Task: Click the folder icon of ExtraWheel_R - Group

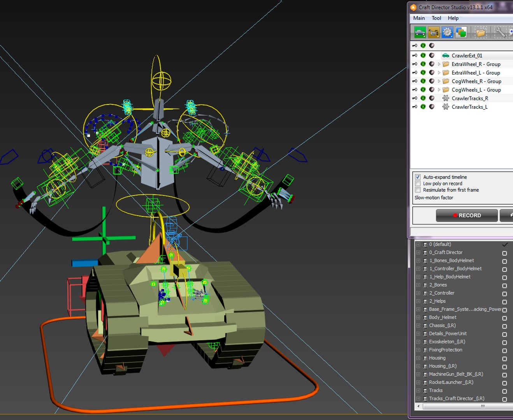Action: [446, 64]
